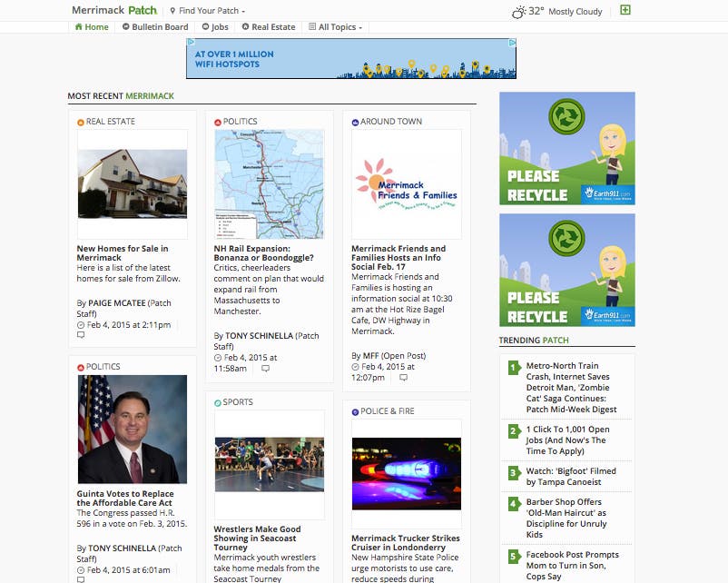728x583 pixels.
Task: Click the Politics icon above Guinta card
Action: [80, 368]
